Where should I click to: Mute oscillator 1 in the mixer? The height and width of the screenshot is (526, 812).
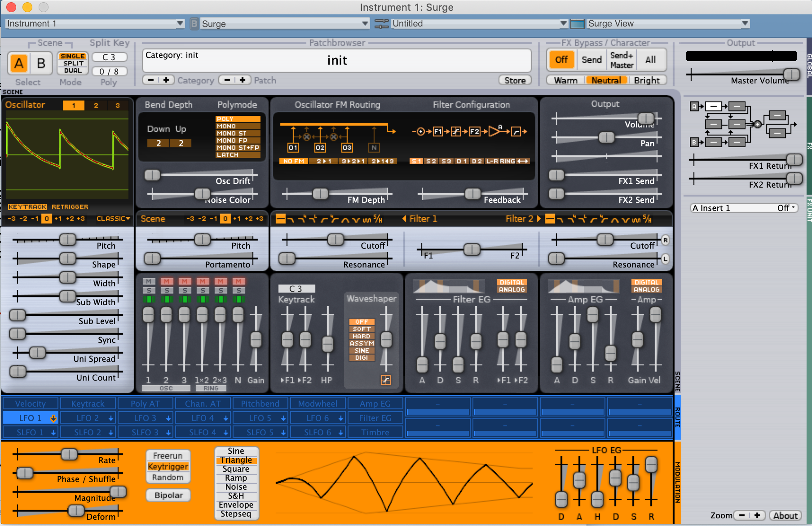click(x=149, y=281)
